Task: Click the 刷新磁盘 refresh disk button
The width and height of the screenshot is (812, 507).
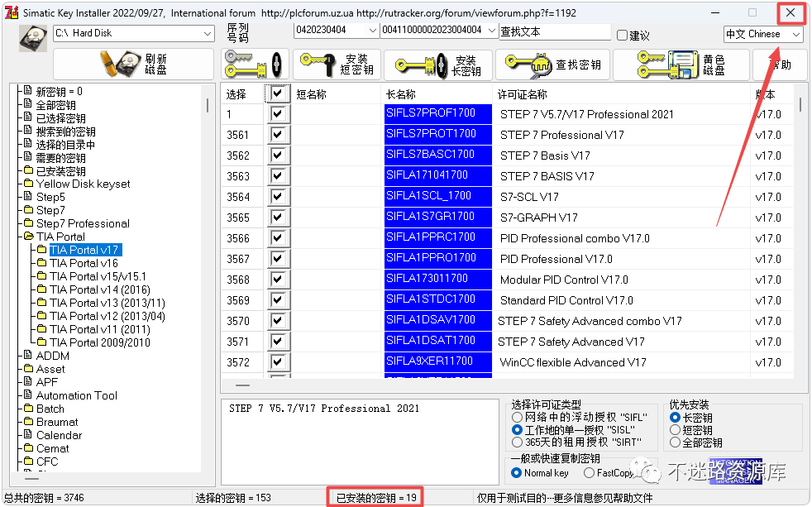Action: [134, 64]
